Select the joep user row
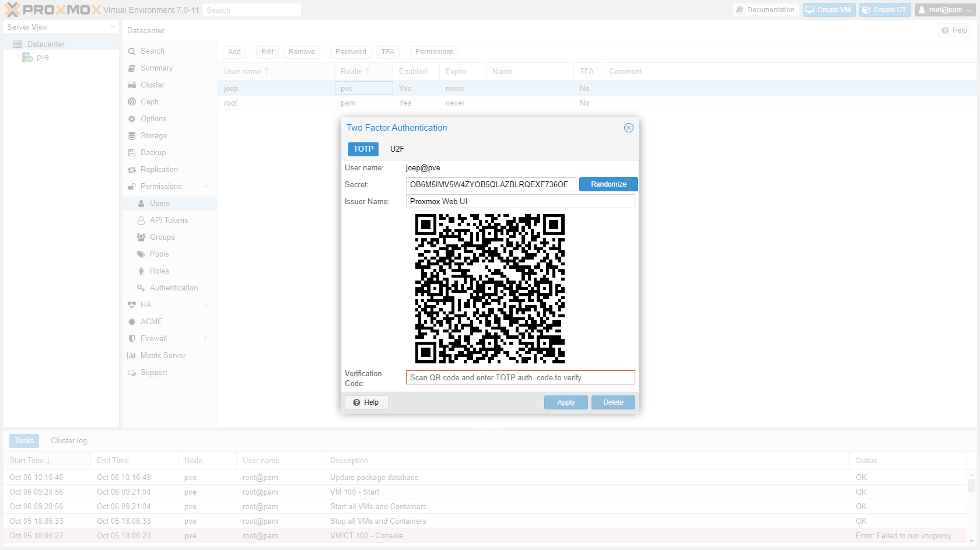Screen dimensions: 980x550 [x=597, y=89]
